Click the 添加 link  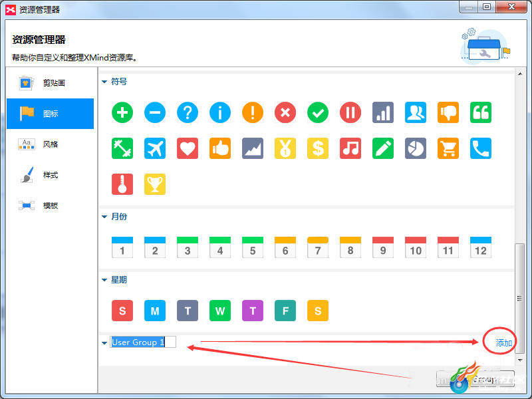click(x=504, y=342)
